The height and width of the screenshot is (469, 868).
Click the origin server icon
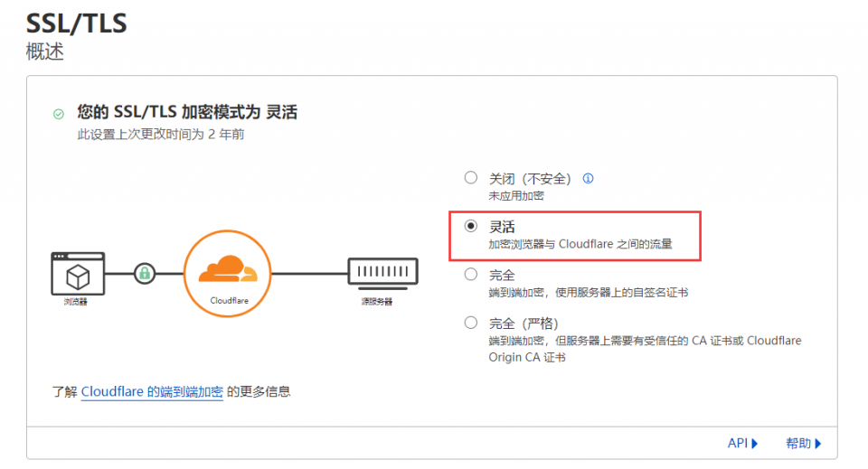[382, 273]
